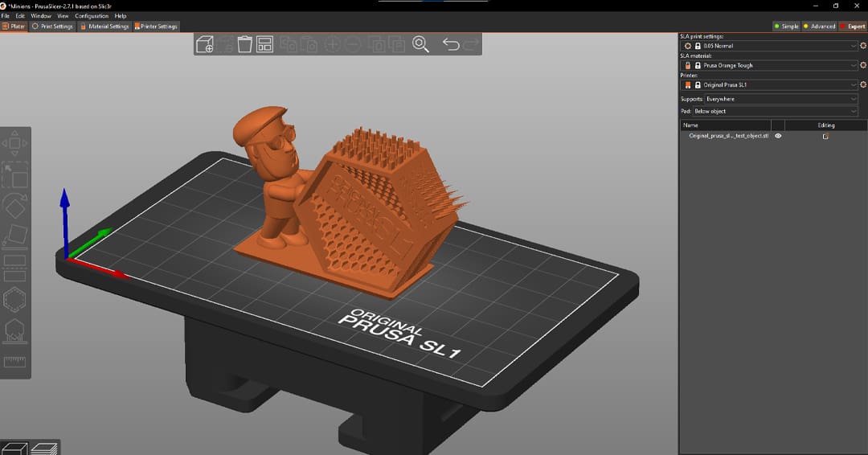Select the Scale gizmo tool
The height and width of the screenshot is (455, 868).
click(15, 175)
